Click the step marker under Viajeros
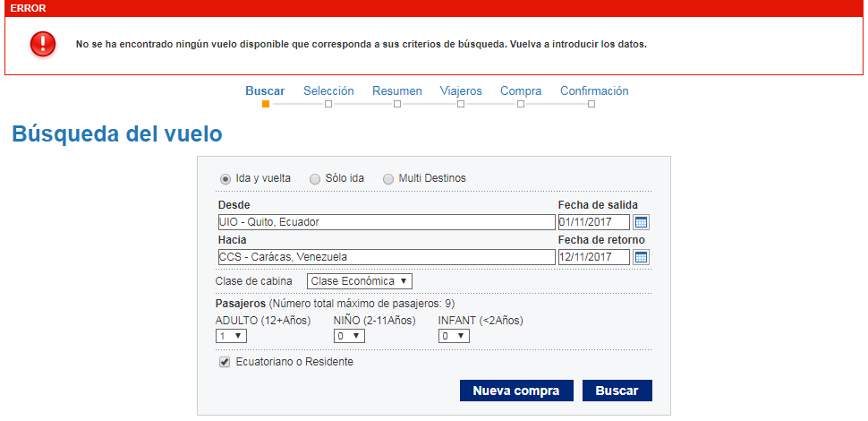The width and height of the screenshot is (868, 421). [461, 104]
